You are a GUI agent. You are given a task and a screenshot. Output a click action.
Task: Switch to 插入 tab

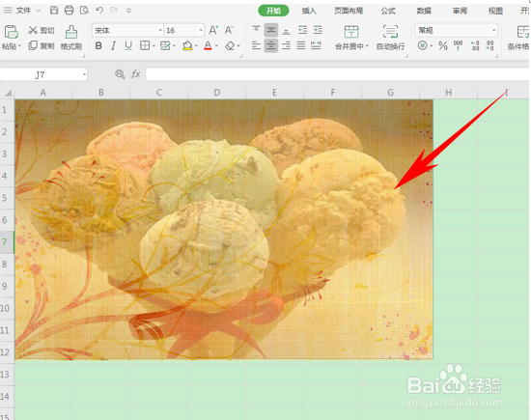point(309,11)
